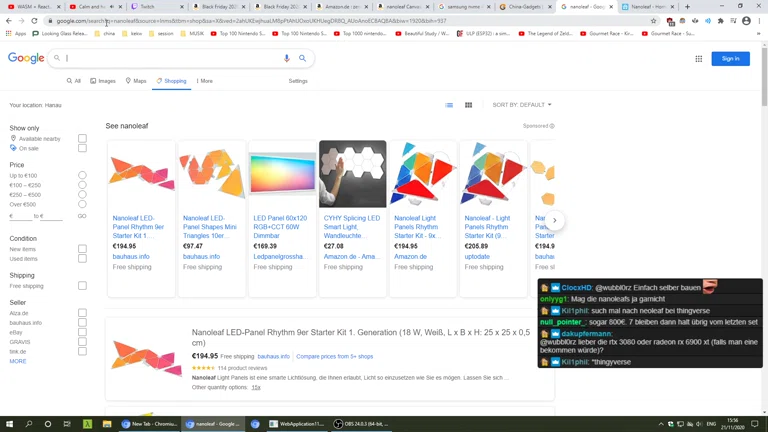768x432 pixels.
Task: Expand the More search categories menu
Action: coord(204,81)
